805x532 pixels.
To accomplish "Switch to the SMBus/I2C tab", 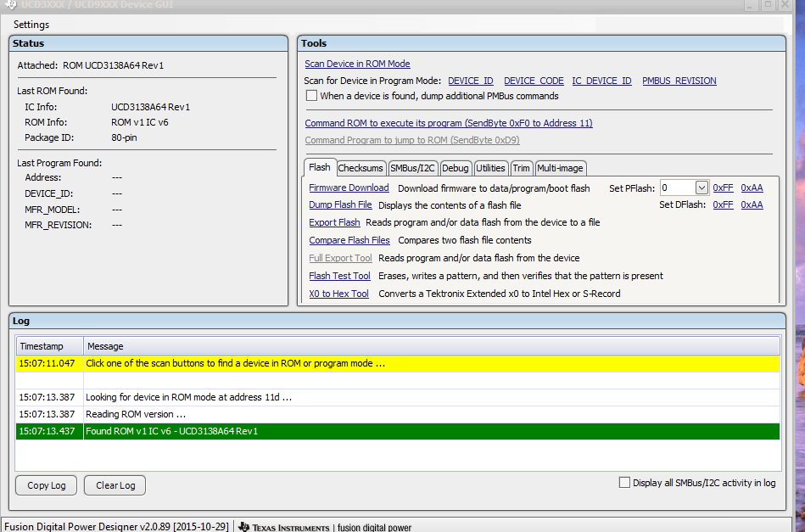I will point(412,168).
